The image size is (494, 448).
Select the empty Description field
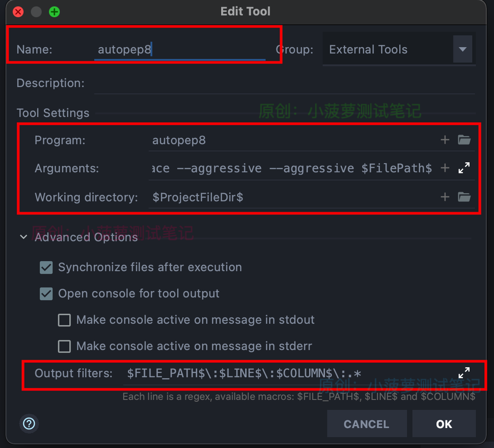(x=227, y=83)
